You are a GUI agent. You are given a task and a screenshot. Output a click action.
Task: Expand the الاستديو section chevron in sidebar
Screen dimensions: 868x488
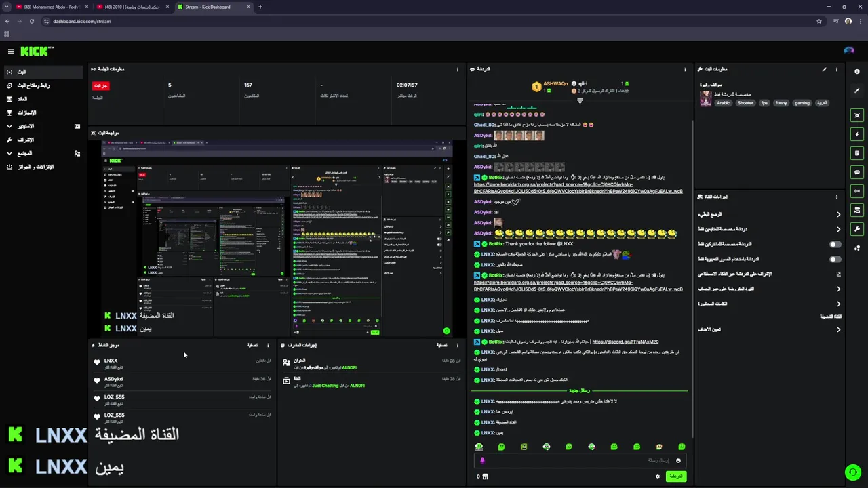click(x=9, y=126)
